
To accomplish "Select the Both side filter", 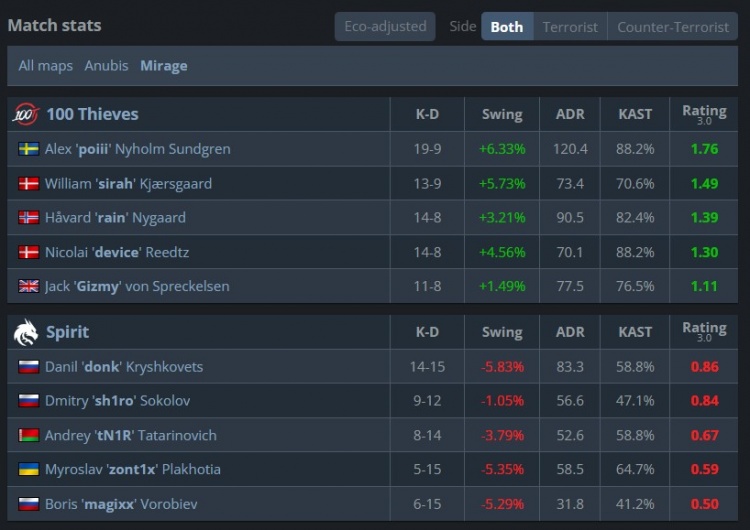I will (507, 27).
